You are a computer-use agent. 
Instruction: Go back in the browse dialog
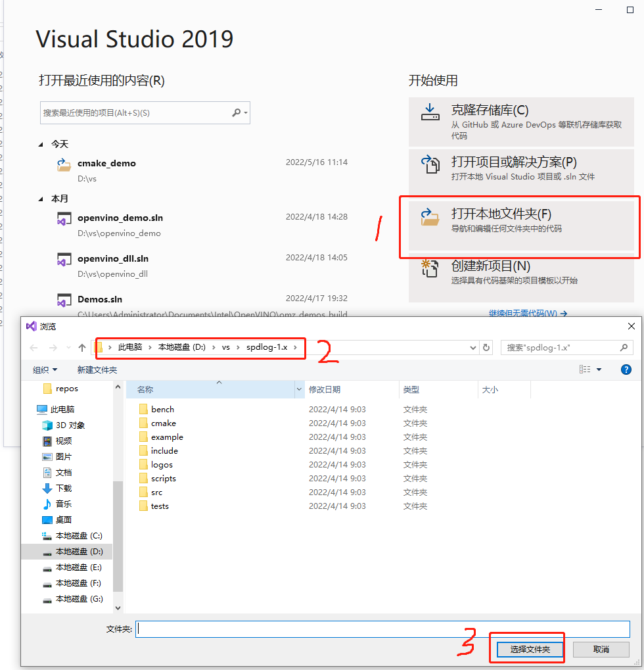34,348
